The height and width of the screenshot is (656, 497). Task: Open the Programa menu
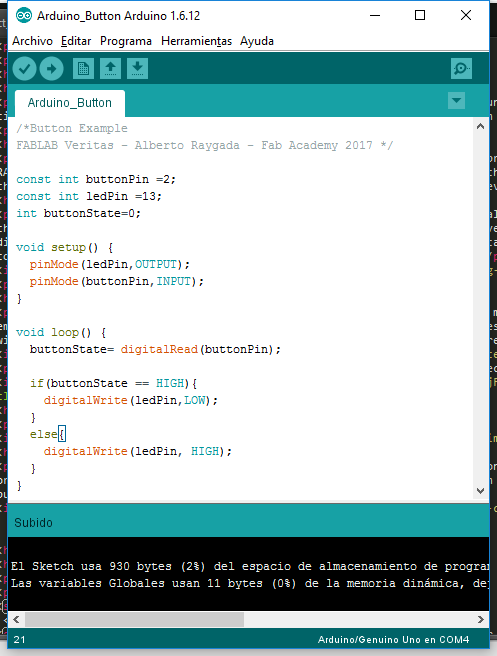[126, 41]
